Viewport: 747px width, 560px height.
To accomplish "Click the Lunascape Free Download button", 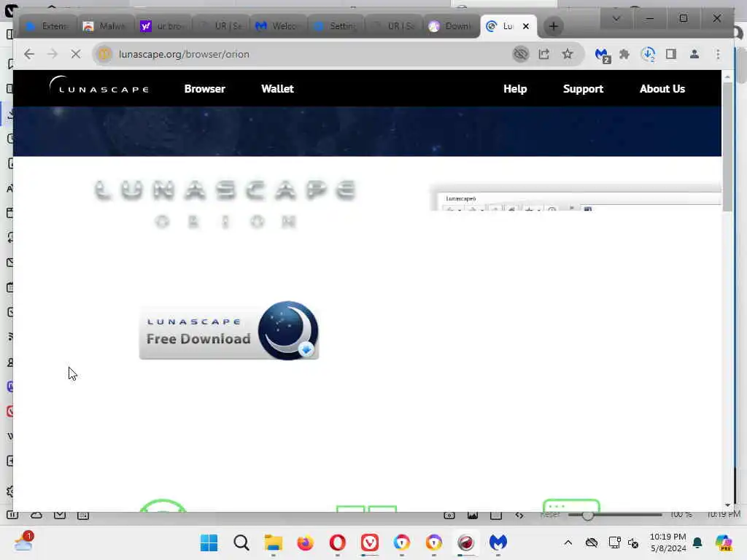I will coord(229,332).
